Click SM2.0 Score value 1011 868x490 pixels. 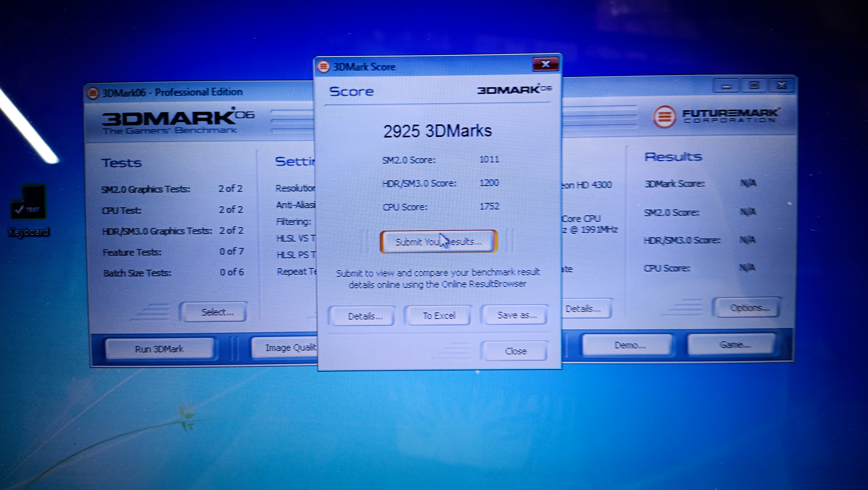[489, 159]
